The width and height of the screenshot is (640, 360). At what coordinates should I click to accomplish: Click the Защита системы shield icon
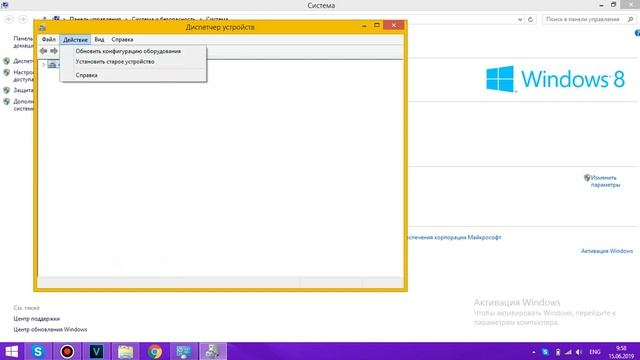pos(7,90)
